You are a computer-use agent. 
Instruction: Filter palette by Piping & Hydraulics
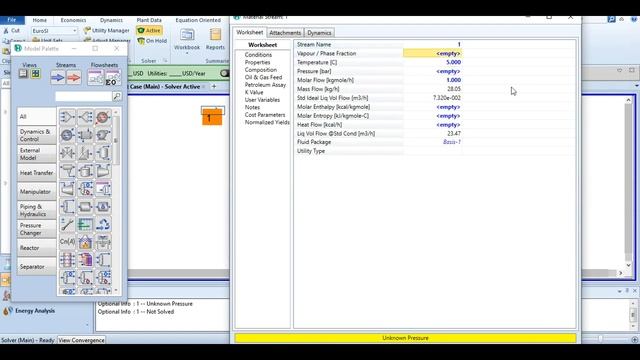(36, 210)
